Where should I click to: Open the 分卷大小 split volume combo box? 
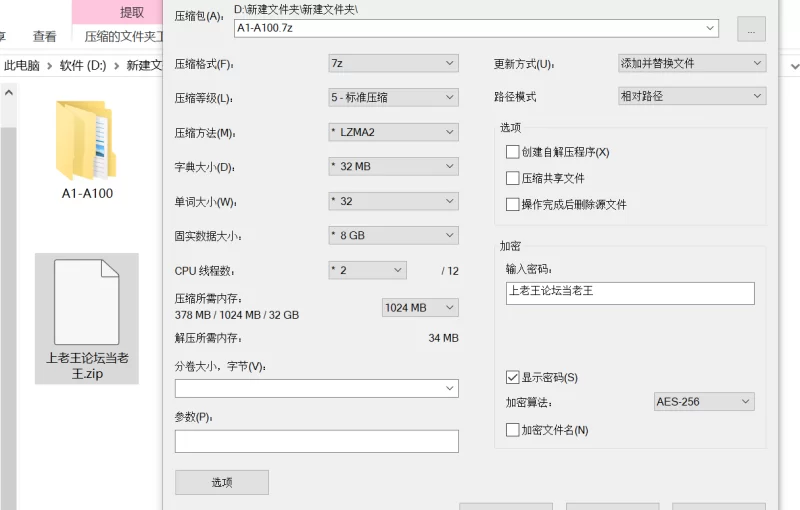click(316, 388)
